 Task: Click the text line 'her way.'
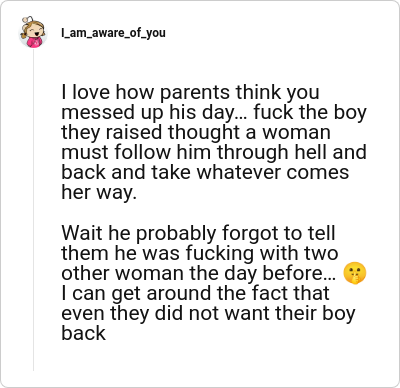(x=99, y=193)
